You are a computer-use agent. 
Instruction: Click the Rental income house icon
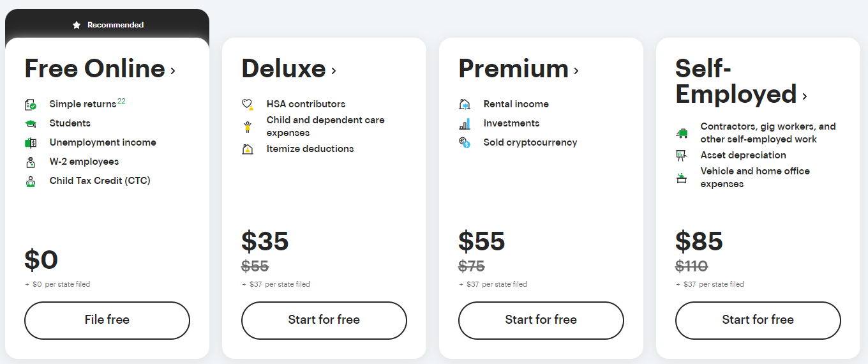[x=465, y=104]
